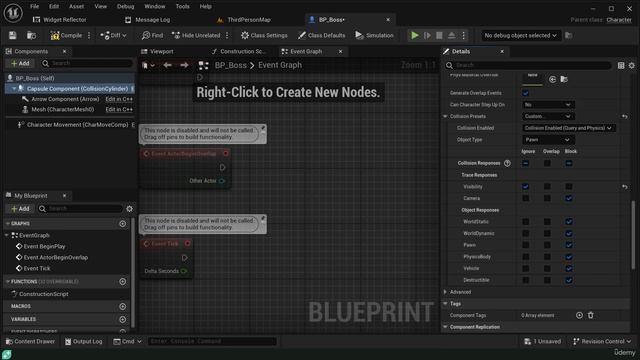This screenshot has height=360, width=640.
Task: Open Class Settings
Action: pyautogui.click(x=264, y=36)
